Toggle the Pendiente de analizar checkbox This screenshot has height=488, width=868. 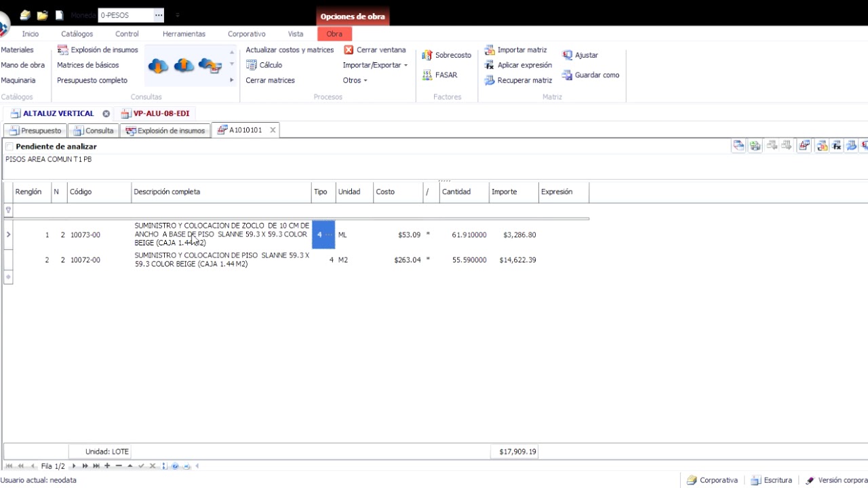(9, 146)
